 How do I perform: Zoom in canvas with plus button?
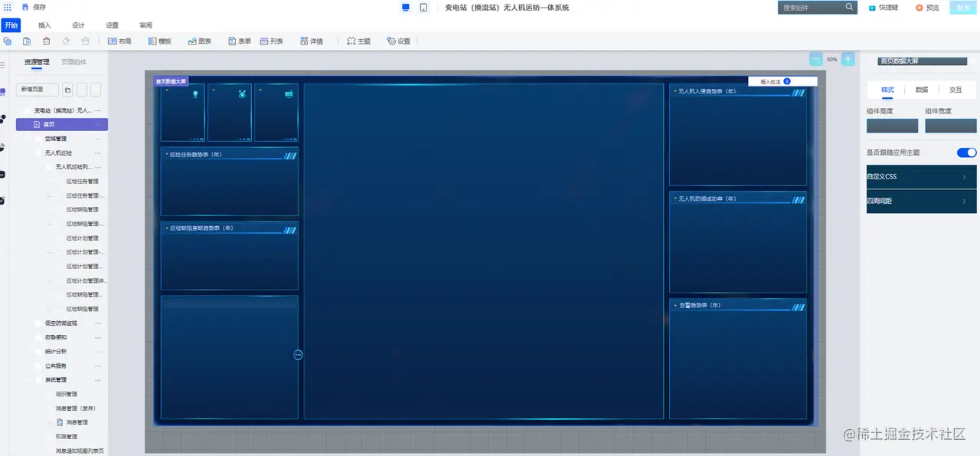(x=848, y=59)
